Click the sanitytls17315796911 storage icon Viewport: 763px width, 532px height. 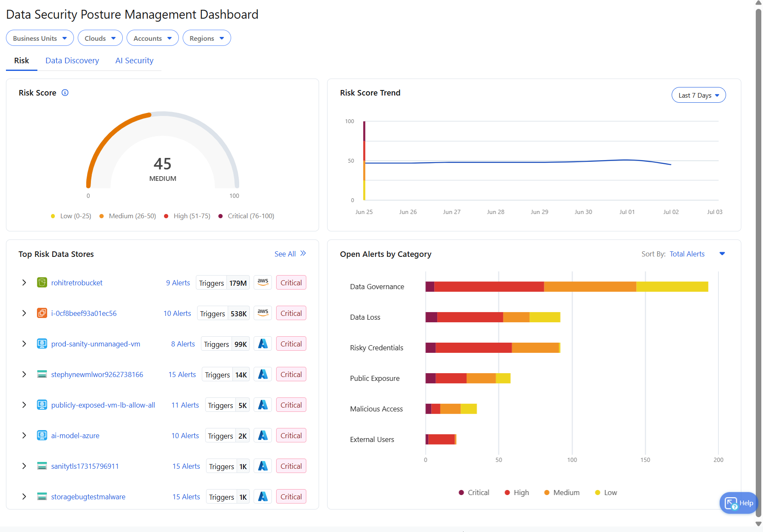(x=42, y=466)
